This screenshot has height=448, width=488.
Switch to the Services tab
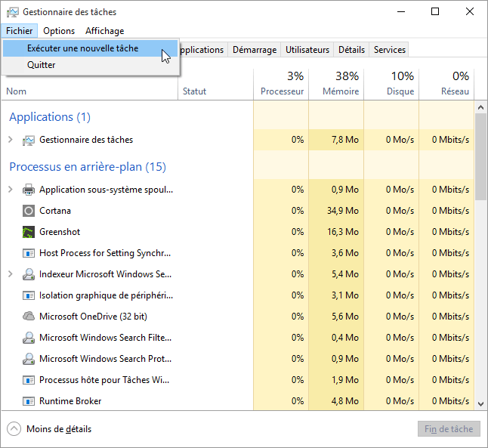pos(389,50)
